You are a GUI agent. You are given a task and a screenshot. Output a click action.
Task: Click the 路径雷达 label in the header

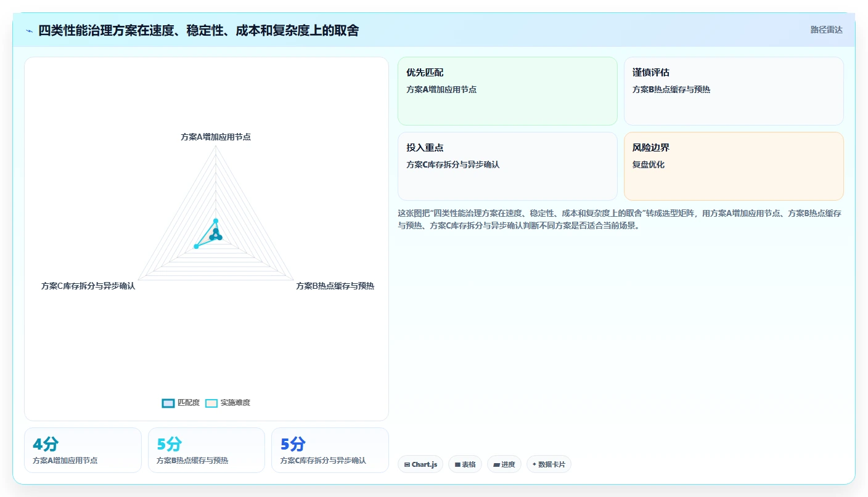[x=826, y=30]
